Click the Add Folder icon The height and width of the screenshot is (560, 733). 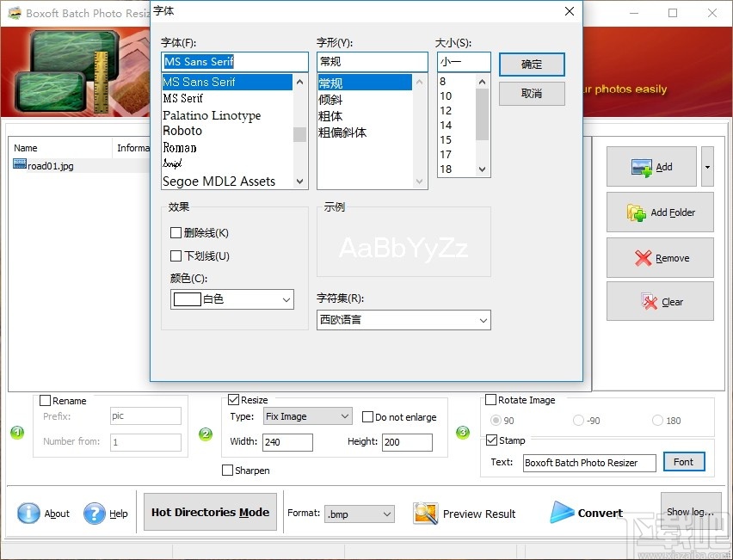638,212
